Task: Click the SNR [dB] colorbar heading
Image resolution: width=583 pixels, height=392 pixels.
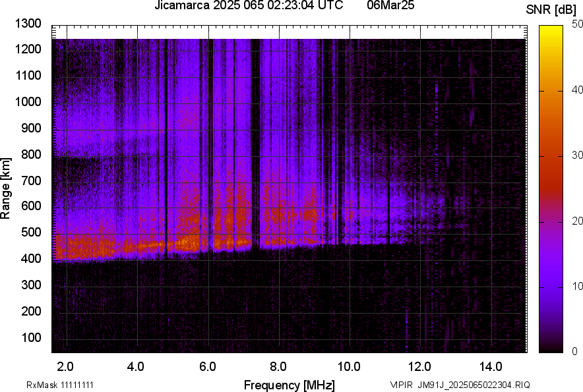Action: pyautogui.click(x=551, y=10)
